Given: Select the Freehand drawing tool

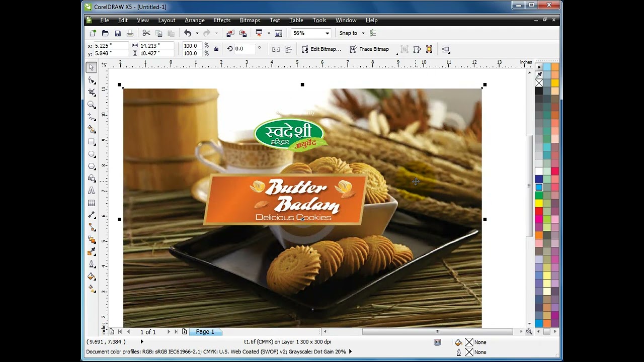Looking at the screenshot, I should (x=92, y=117).
